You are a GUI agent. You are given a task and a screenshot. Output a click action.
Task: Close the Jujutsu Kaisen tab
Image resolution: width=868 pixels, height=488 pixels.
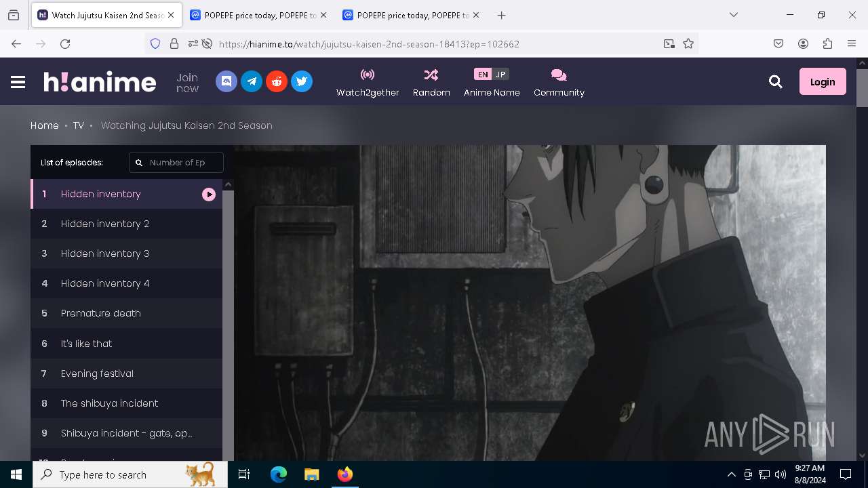tap(171, 15)
